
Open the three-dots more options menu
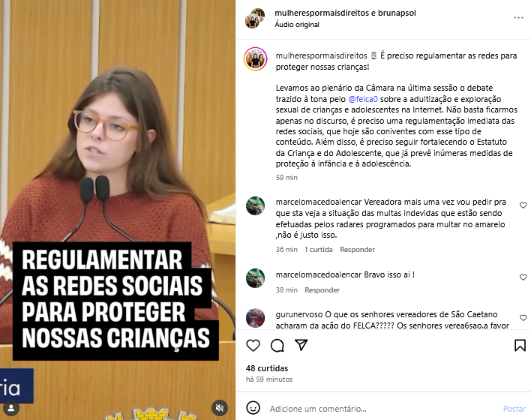point(518,17)
